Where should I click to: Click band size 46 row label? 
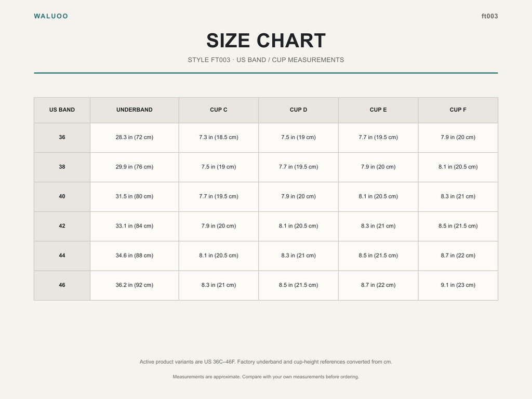pos(62,285)
